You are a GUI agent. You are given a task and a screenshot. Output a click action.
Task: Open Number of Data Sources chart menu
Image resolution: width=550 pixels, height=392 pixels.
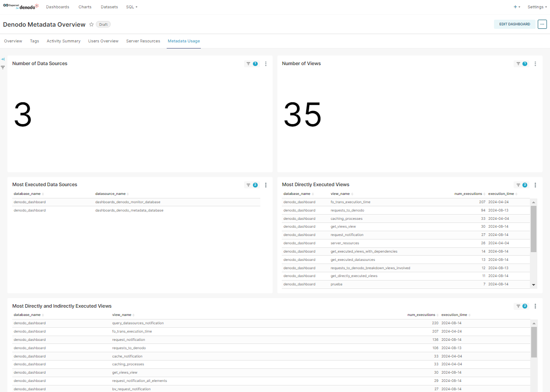click(266, 64)
